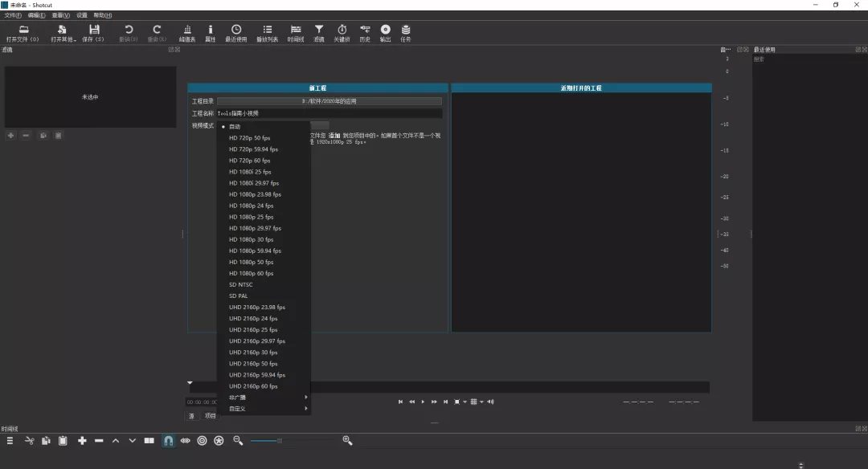The height and width of the screenshot is (469, 868).
Task: Click the 打开其他 (Open Other) toolbar button
Action: [x=63, y=33]
